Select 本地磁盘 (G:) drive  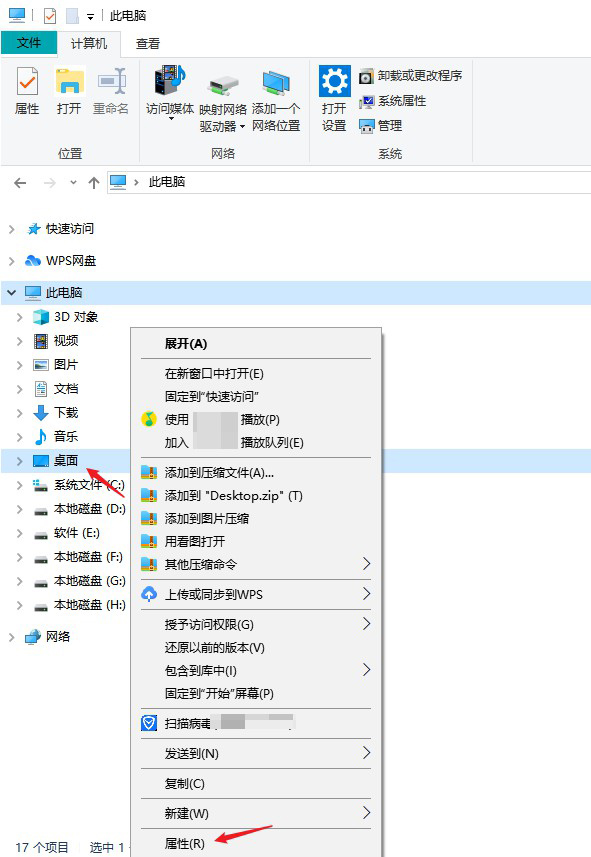pos(80,581)
